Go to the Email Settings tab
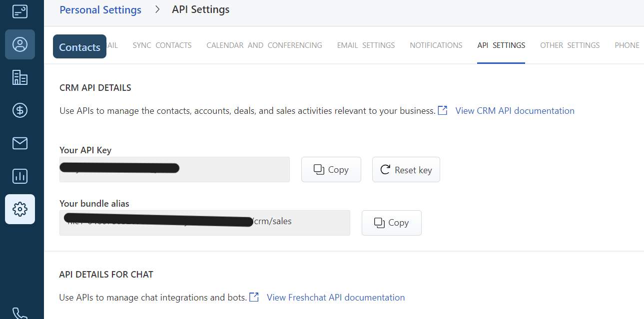Image resolution: width=644 pixels, height=319 pixels. point(366,45)
